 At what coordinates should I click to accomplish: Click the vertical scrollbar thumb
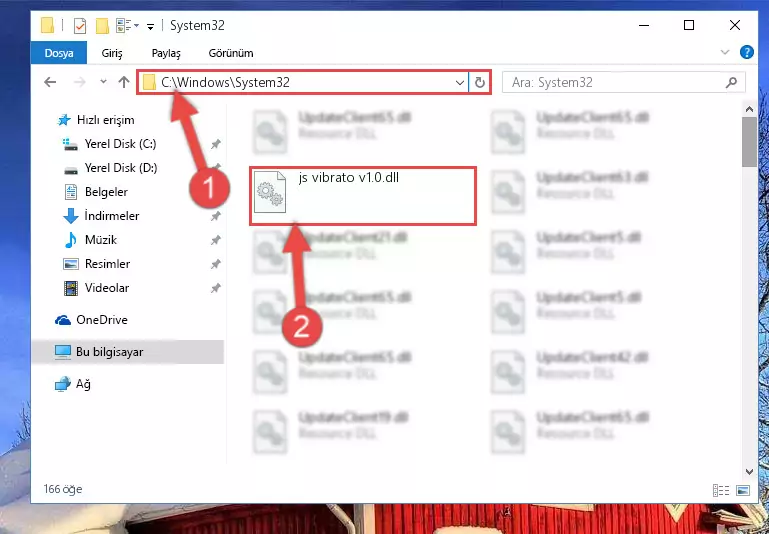[749, 142]
